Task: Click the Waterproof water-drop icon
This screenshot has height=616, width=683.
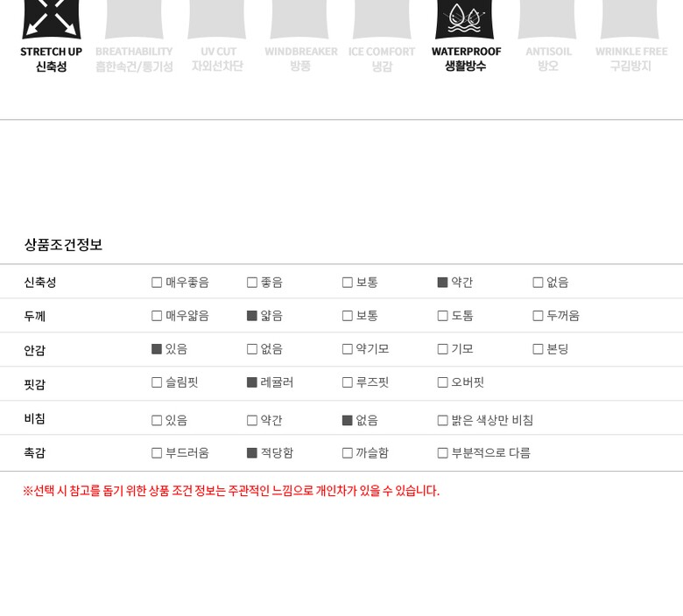Action: 465,19
